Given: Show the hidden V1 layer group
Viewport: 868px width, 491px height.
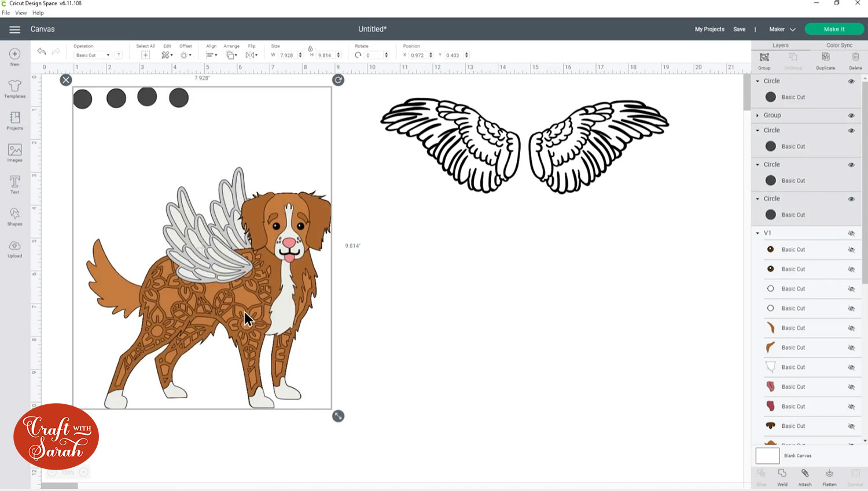Looking at the screenshot, I should pos(851,233).
